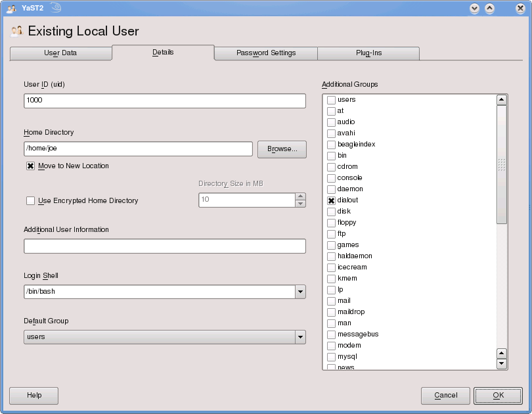
Task: Check the mail group
Action: click(331, 301)
